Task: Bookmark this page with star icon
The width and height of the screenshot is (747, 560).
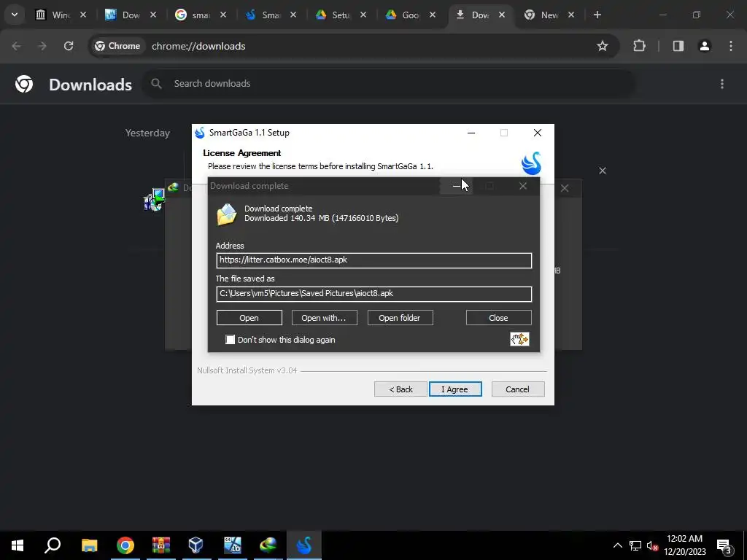Action: pyautogui.click(x=602, y=46)
